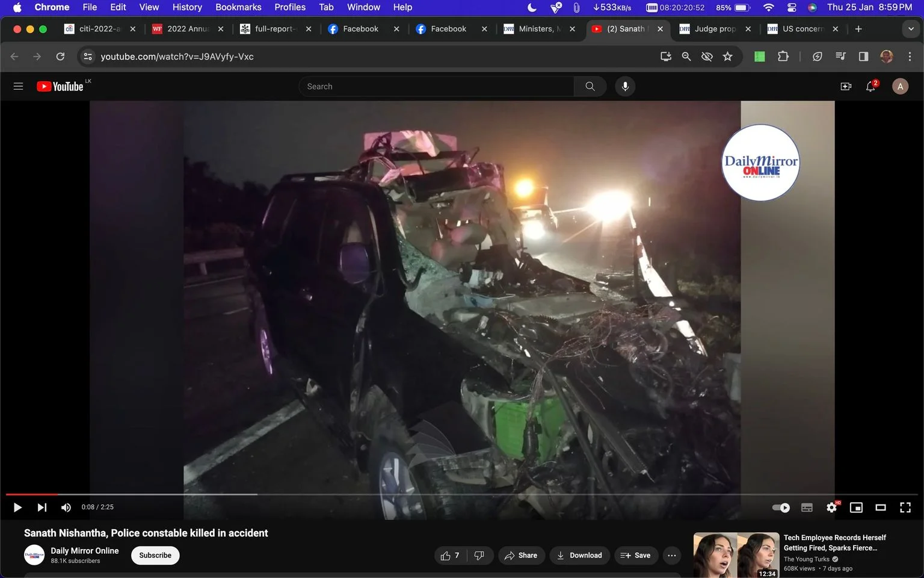Open video settings gear
Viewport: 924px width, 578px height.
832,508
